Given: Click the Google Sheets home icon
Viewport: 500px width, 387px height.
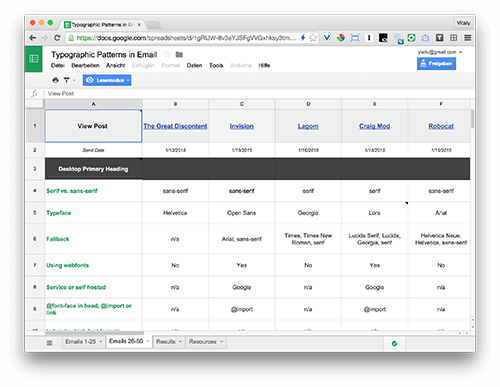Looking at the screenshot, I should [x=34, y=59].
